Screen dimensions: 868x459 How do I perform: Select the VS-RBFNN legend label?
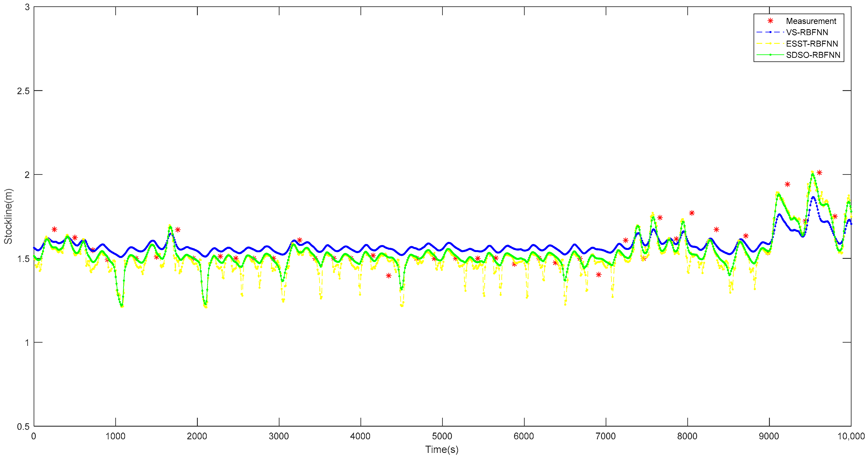pyautogui.click(x=807, y=32)
